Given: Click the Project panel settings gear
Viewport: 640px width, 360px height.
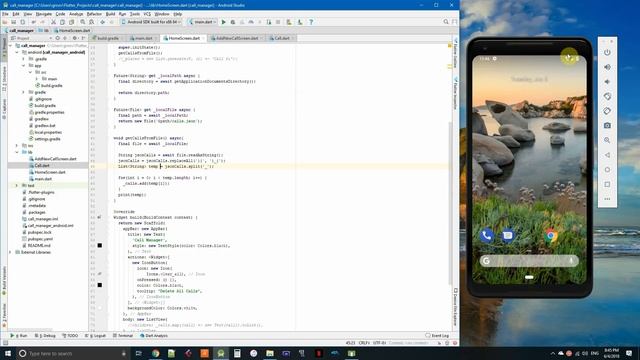Looking at the screenshot, I should [74, 38].
